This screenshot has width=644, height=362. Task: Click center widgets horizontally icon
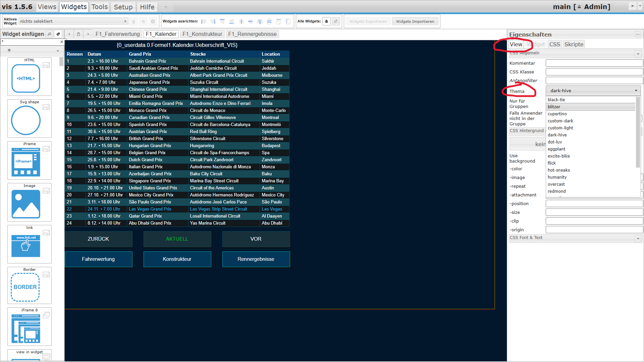coord(241,21)
